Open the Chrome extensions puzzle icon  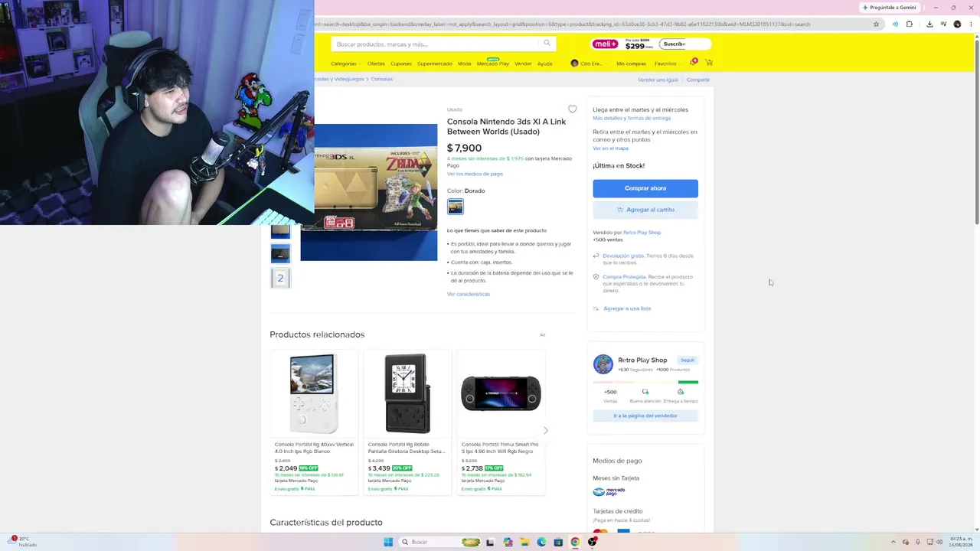tap(910, 24)
